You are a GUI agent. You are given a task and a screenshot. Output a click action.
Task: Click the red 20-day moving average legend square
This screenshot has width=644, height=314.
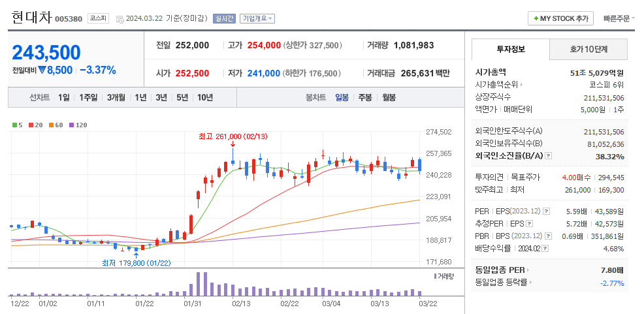tap(31, 125)
